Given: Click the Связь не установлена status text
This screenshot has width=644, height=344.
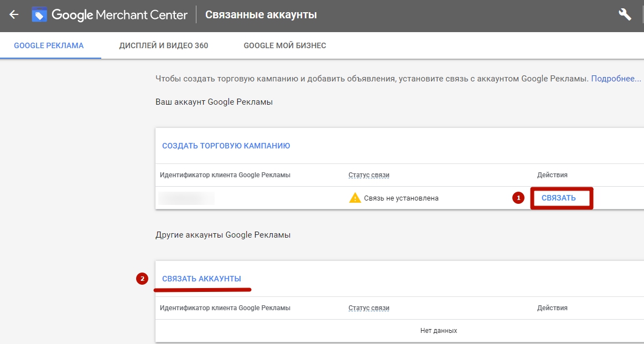Looking at the screenshot, I should coord(401,198).
